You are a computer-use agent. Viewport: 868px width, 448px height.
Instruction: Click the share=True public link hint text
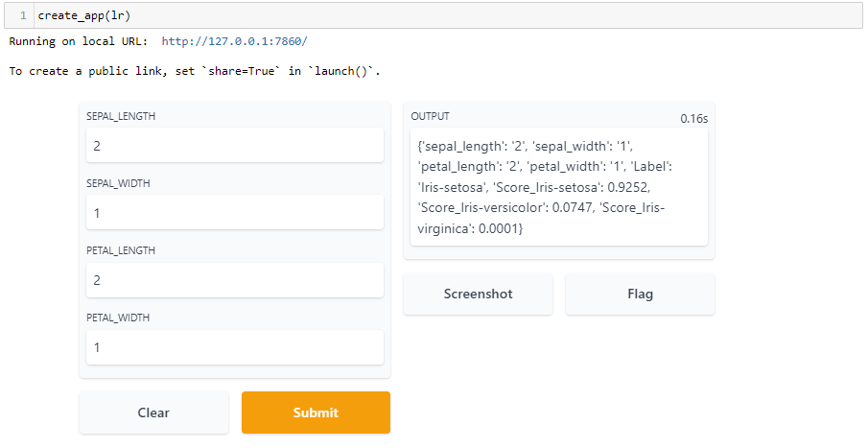pos(195,71)
